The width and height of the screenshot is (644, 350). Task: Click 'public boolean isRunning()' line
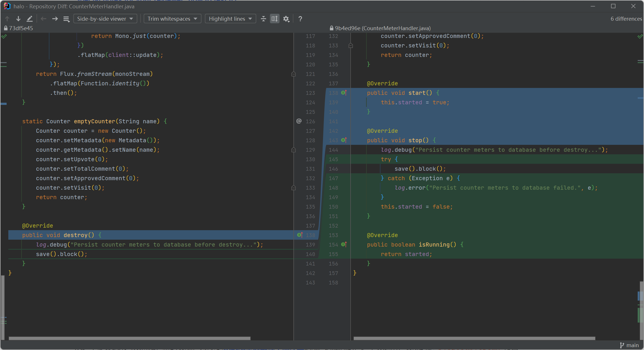click(x=415, y=245)
